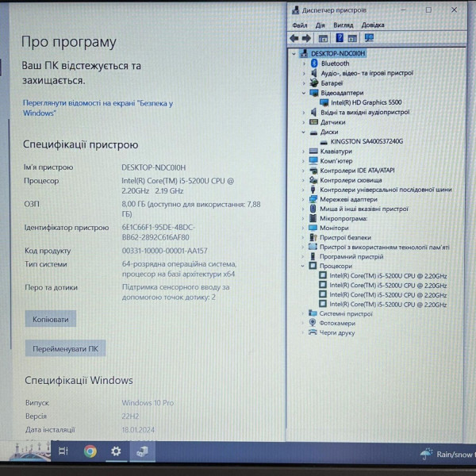This screenshot has width=476, height=476.
Task: Click the Forward arrow in Device Manager toolbar
Action: click(306, 38)
